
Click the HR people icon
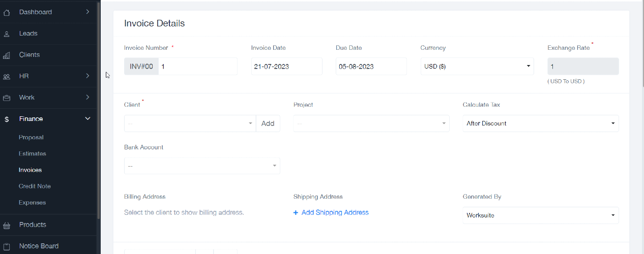click(7, 77)
